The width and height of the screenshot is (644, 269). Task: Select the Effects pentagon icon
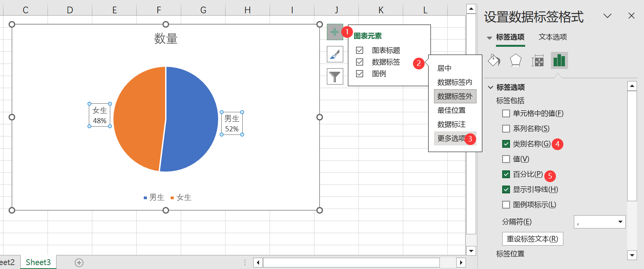[515, 60]
